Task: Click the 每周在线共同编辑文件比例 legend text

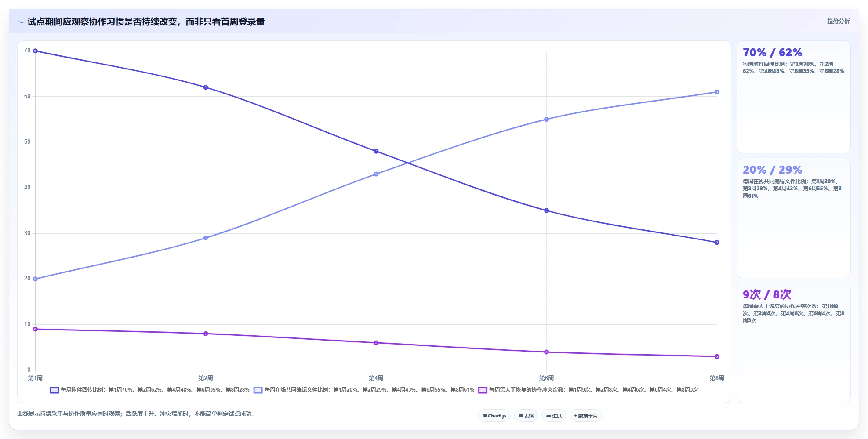Action: tap(369, 390)
